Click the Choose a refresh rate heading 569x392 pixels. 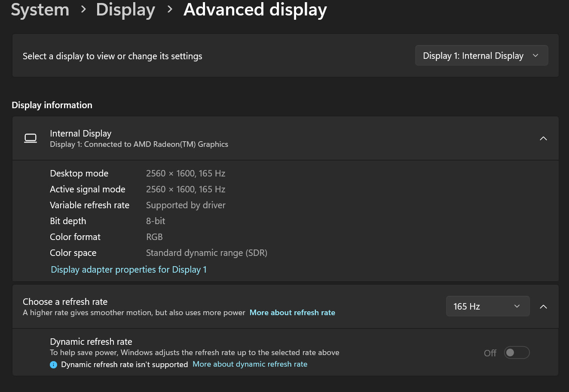click(65, 302)
